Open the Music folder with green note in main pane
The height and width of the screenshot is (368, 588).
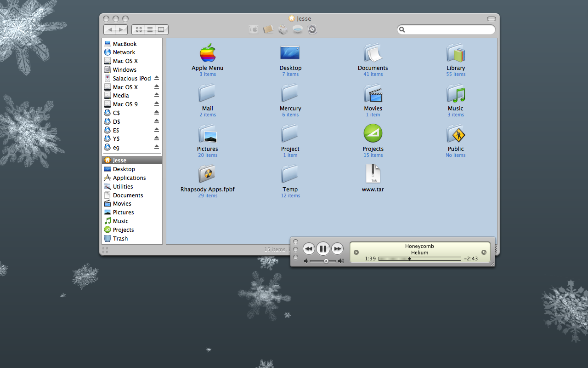[x=456, y=93]
